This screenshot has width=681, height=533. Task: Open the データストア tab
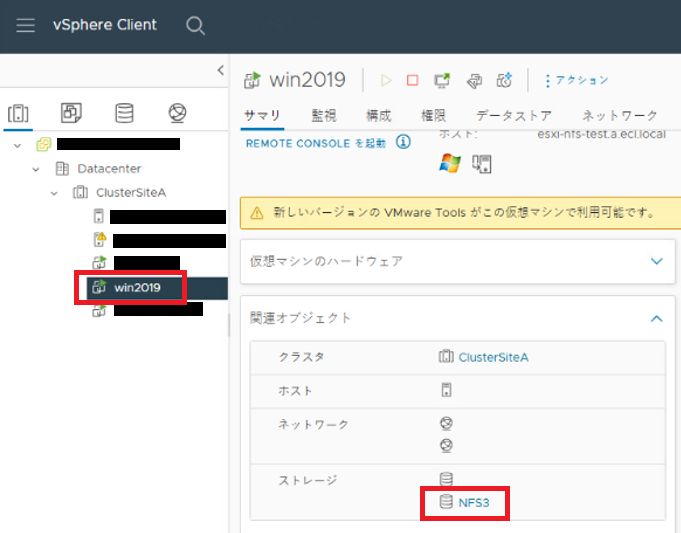(x=512, y=116)
